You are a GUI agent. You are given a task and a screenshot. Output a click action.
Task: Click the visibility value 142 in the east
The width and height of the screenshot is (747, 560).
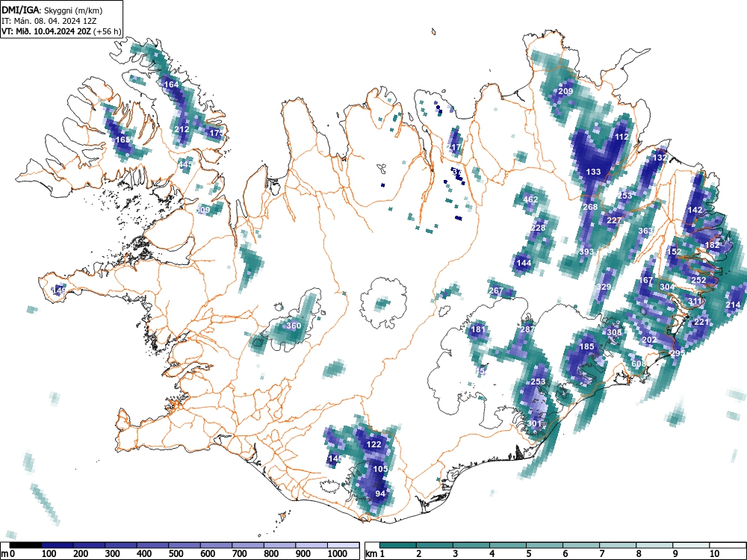point(695,210)
